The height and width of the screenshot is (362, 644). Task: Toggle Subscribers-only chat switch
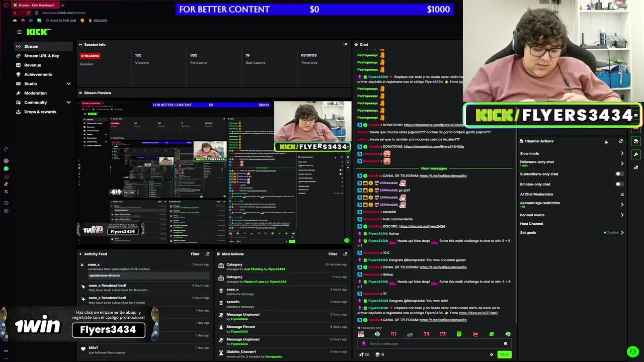(x=619, y=174)
